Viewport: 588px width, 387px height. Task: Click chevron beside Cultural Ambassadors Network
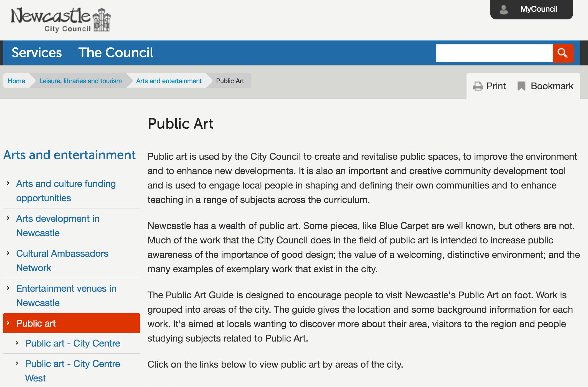click(8, 253)
